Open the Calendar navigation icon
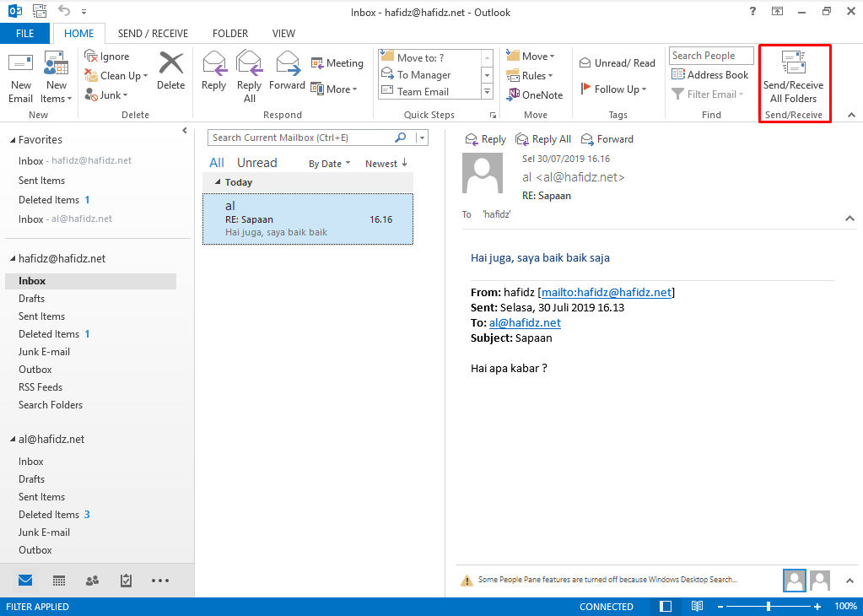This screenshot has width=863, height=616. (x=59, y=581)
